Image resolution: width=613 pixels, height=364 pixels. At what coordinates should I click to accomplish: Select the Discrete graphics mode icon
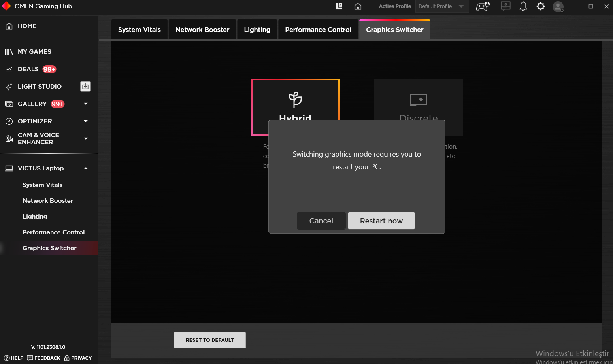tap(418, 99)
